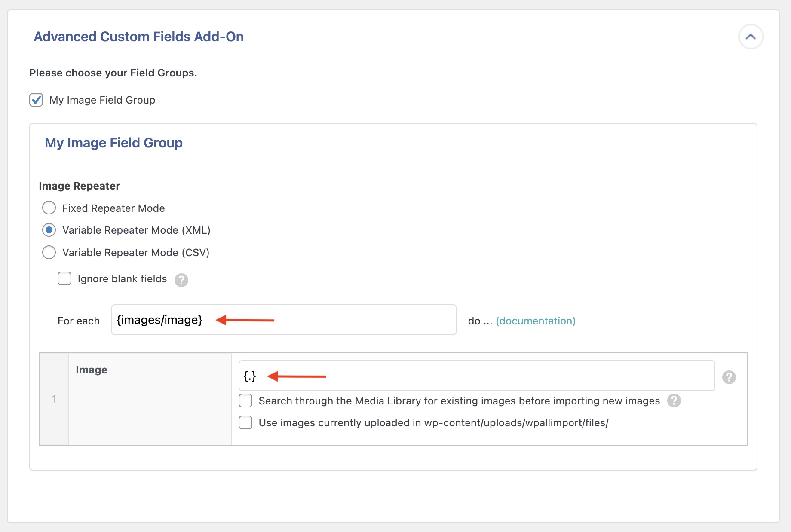Check Use images currently uploaded in wpallimport/files
Screen dimensions: 791x532
[245, 423]
